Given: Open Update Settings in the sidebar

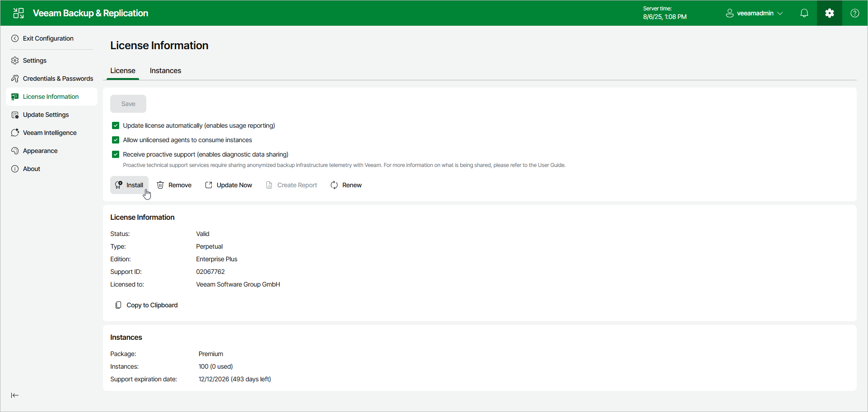Looking at the screenshot, I should (51, 115).
